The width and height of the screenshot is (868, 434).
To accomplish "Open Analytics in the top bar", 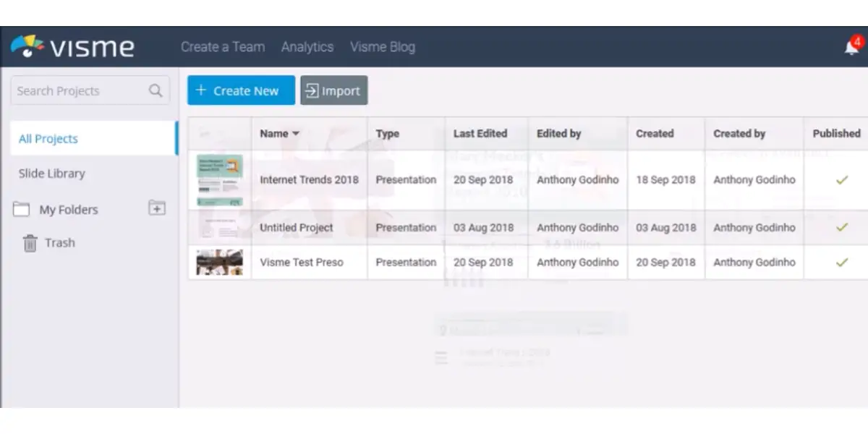I will (x=307, y=47).
